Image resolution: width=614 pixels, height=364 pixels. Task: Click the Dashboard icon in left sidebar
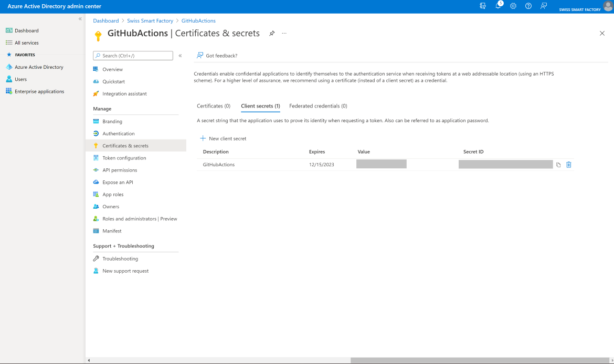click(9, 30)
